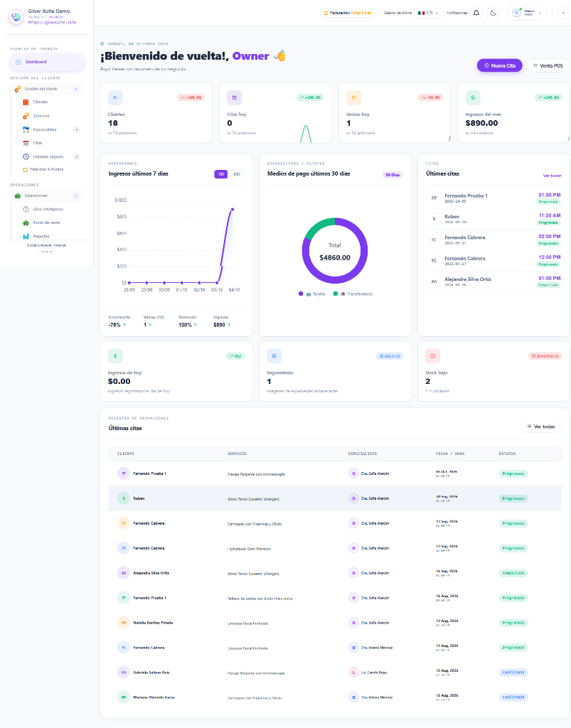Click the Facturación billing reminder badge
Image resolution: width=571 pixels, height=728 pixels.
pyautogui.click(x=347, y=13)
